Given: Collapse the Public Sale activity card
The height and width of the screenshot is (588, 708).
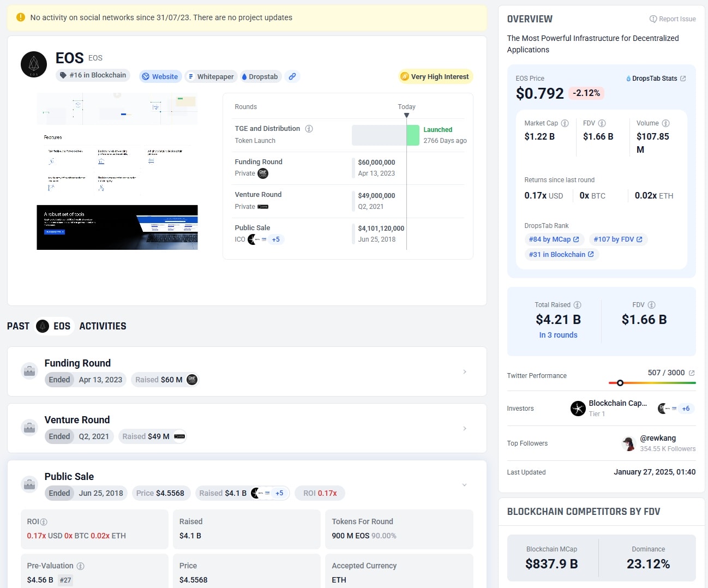Looking at the screenshot, I should [x=465, y=485].
